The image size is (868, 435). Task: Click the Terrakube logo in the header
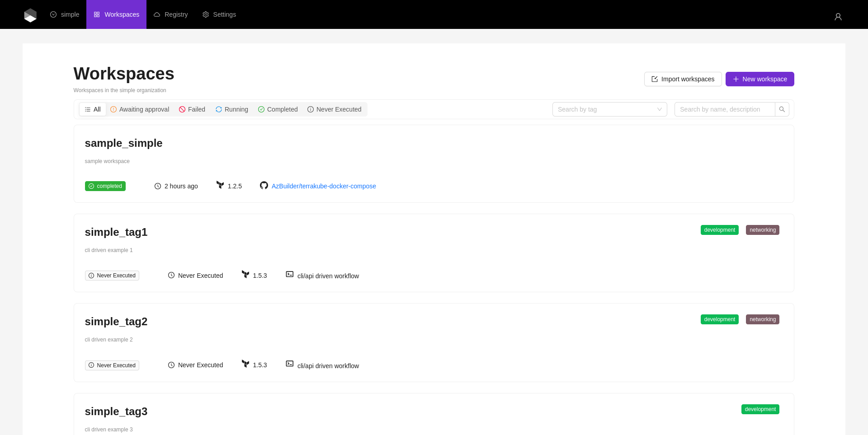(x=30, y=15)
